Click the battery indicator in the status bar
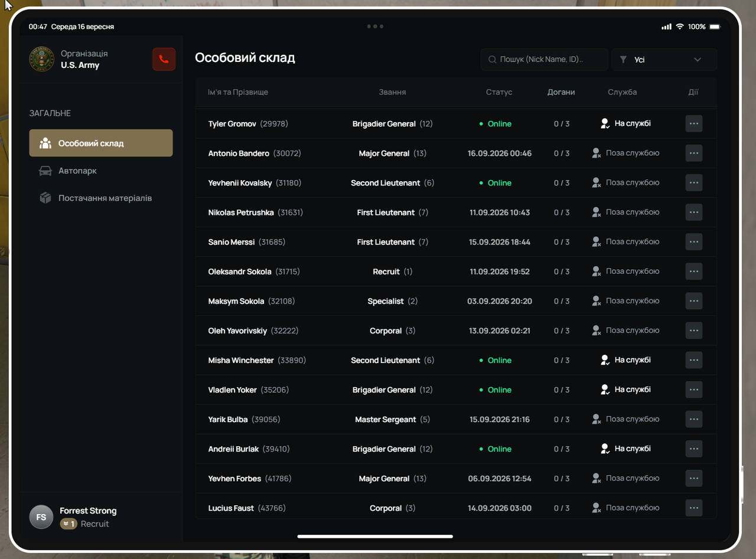The height and width of the screenshot is (559, 756). [715, 27]
